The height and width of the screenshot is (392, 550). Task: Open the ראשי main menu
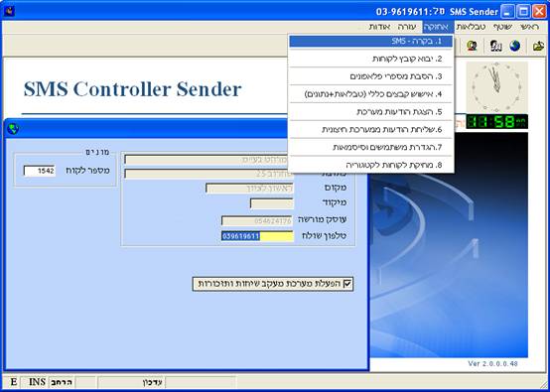(529, 27)
